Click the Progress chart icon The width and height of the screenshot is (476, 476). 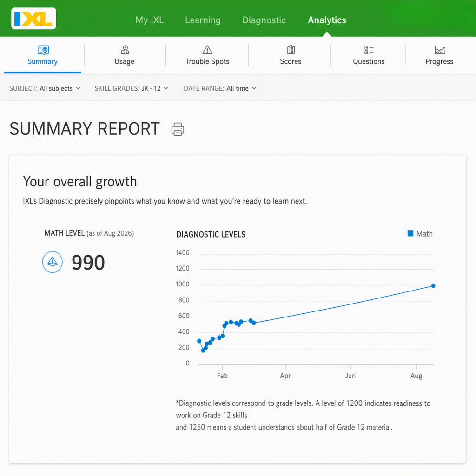pos(440,50)
